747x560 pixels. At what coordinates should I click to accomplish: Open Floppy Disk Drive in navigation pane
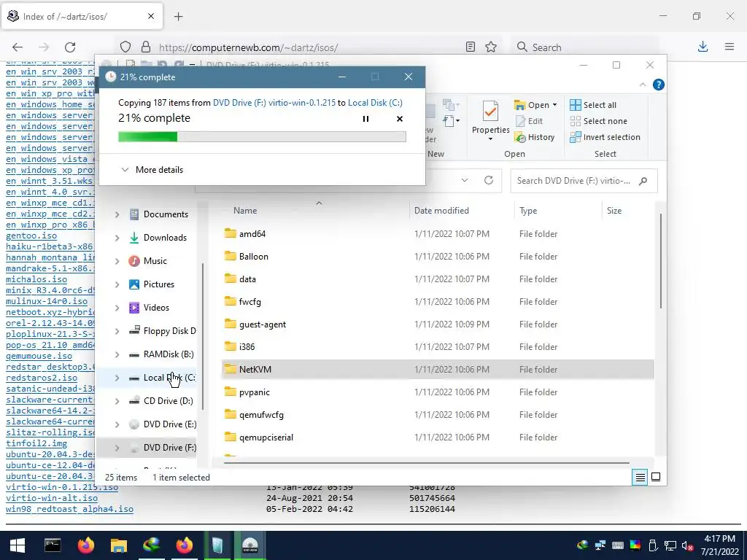pos(162,331)
